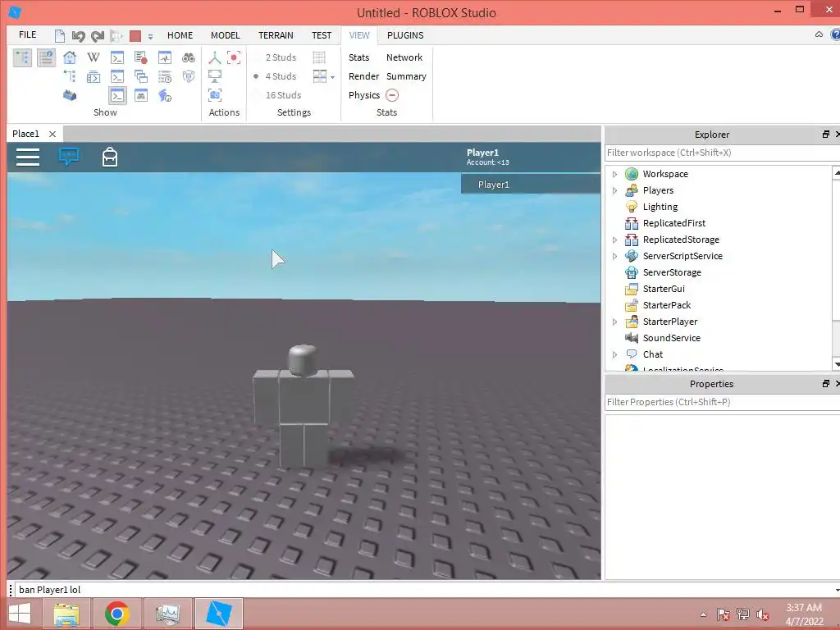840x630 pixels.
Task: Switch to the TERRAIN ribbon tab
Action: (276, 35)
